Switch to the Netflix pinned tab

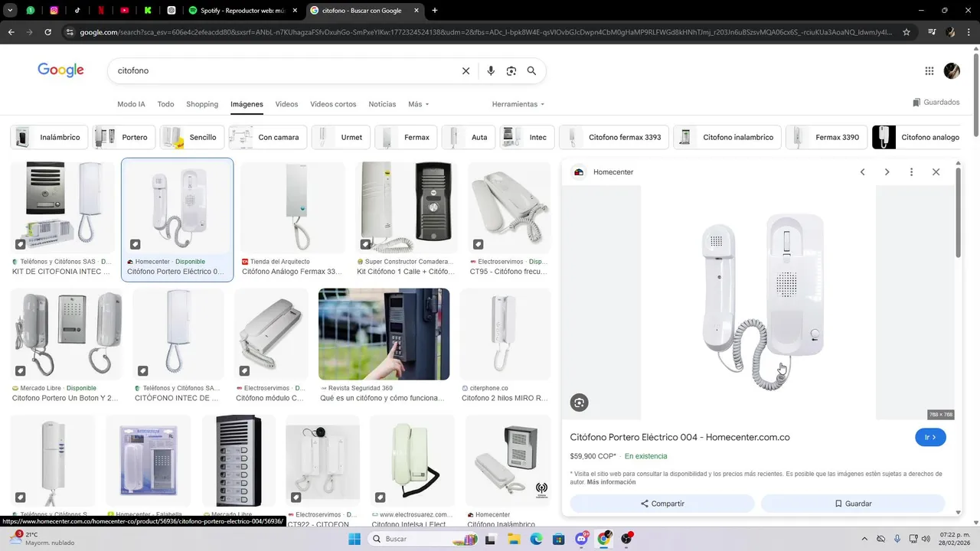point(101,11)
